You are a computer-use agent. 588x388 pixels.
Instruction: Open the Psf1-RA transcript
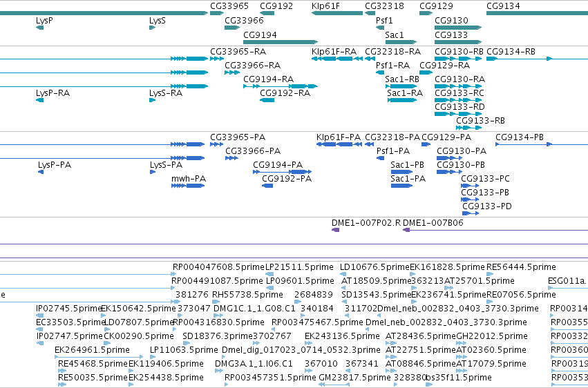pos(380,72)
